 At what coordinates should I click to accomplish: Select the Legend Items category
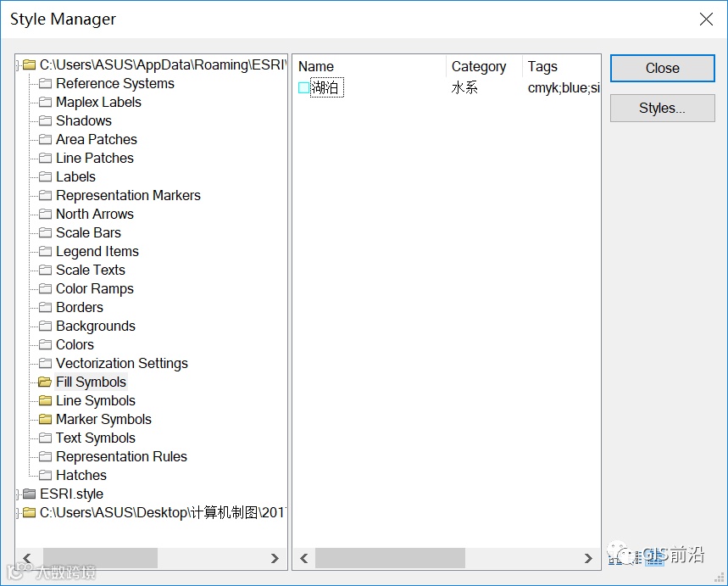[97, 251]
